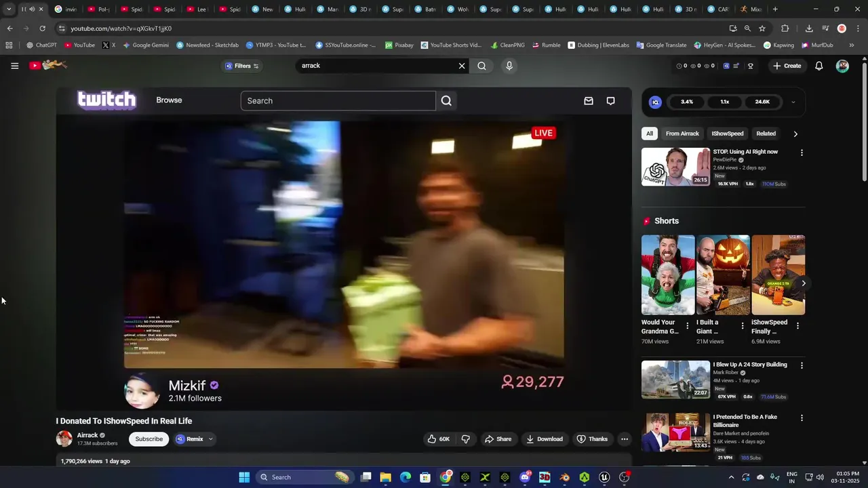The height and width of the screenshot is (488, 868).
Task: Click the Airrack channel avatar
Action: coord(64,439)
